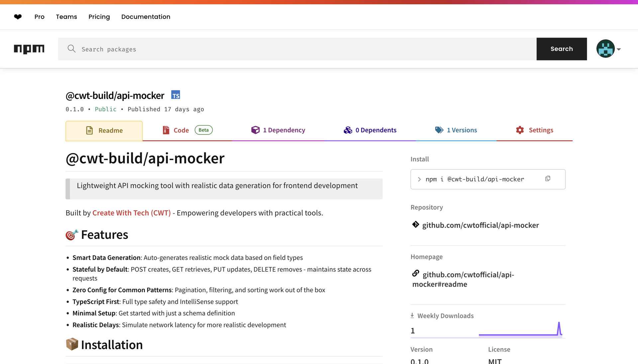Open the Settings tab
Screen dimensions: 638x364
[x=534, y=130]
